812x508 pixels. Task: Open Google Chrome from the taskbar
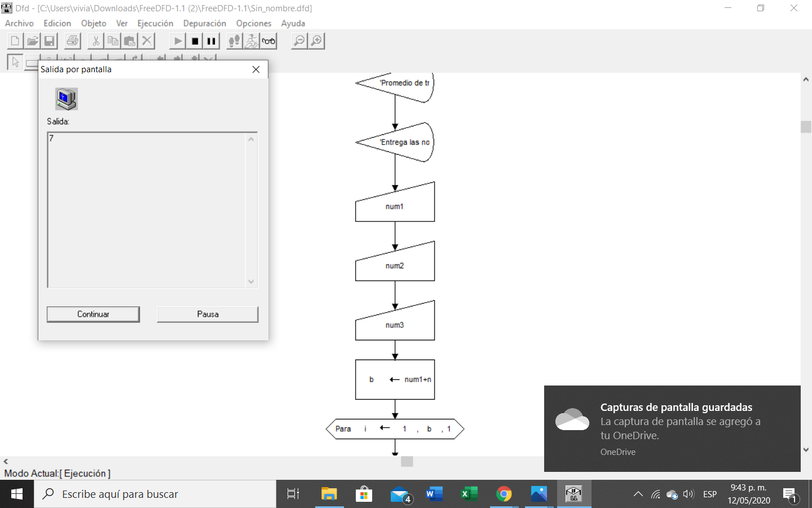coord(504,494)
